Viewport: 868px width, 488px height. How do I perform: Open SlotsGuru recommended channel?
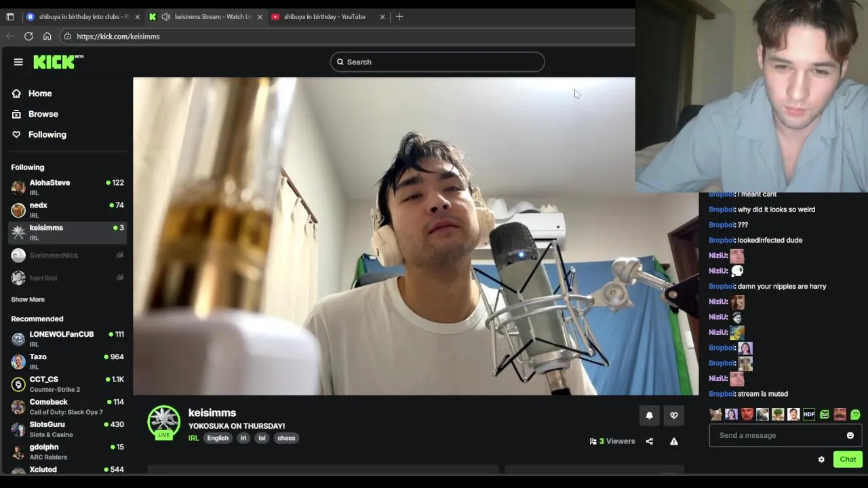click(x=67, y=428)
